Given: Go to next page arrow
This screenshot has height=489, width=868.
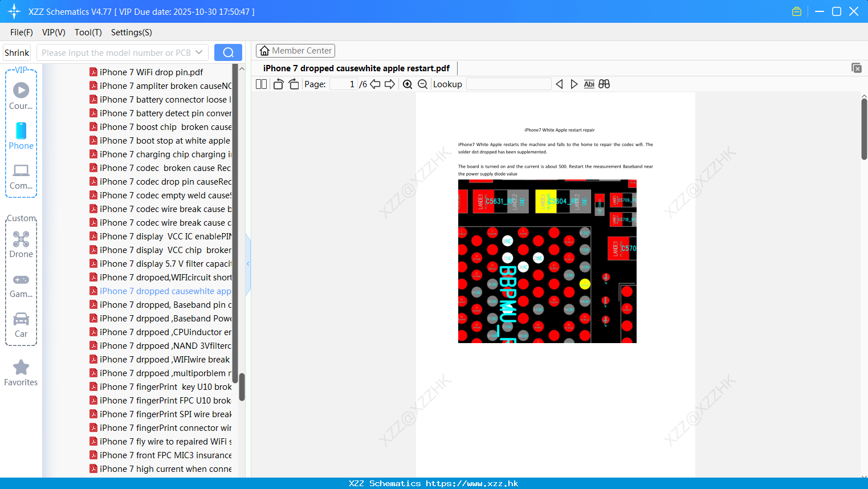Looking at the screenshot, I should [x=390, y=84].
